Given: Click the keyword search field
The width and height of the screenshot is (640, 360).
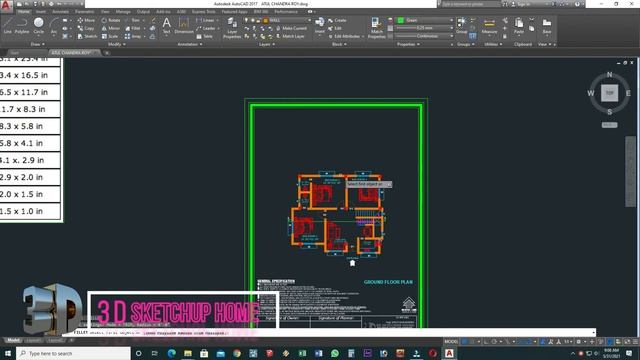Looking at the screenshot, I should 470,4.
